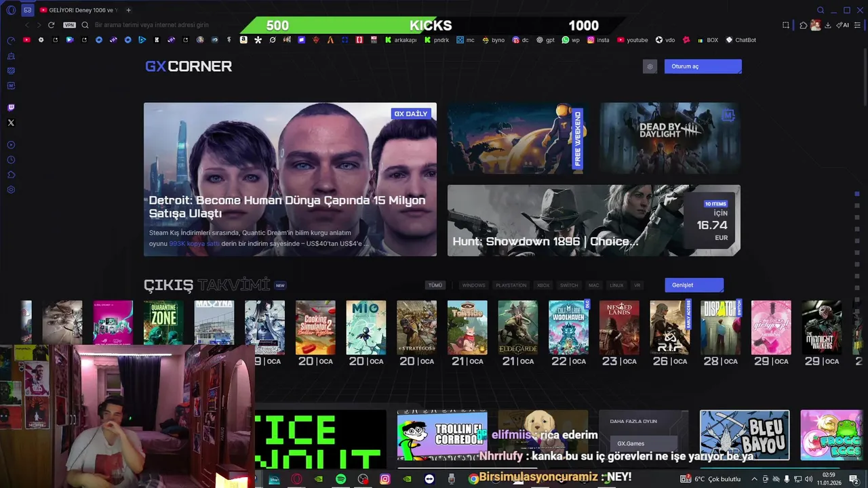Open Spotify from the taskbar
Viewport: 868px width, 488px height.
340,479
